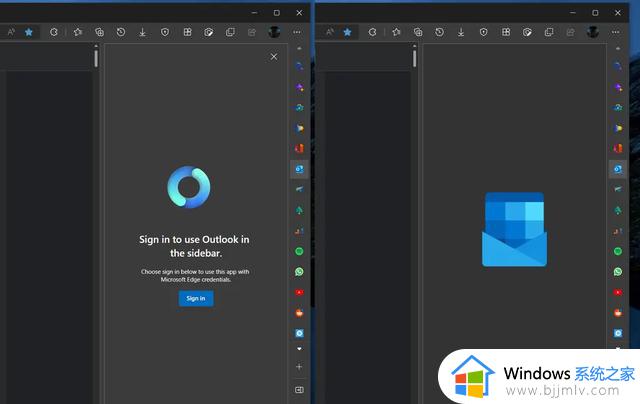The width and height of the screenshot is (640, 404).
Task: Open Settings and more menu in left window
Action: pos(297,32)
